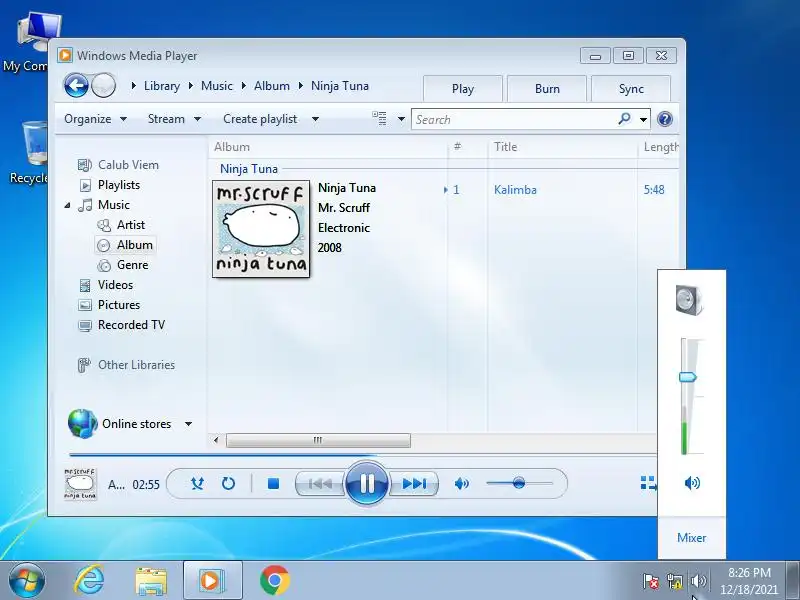Click the search magnifier icon
Screen dimensions: 800x600
(x=624, y=119)
